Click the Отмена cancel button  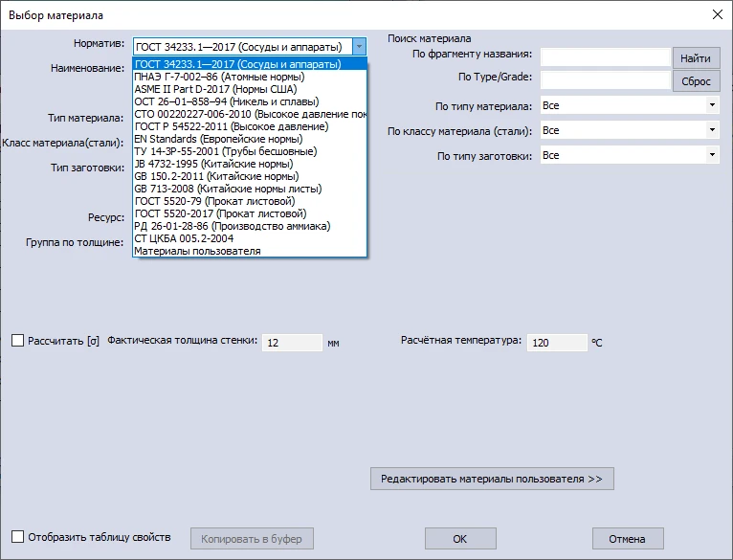click(x=628, y=539)
